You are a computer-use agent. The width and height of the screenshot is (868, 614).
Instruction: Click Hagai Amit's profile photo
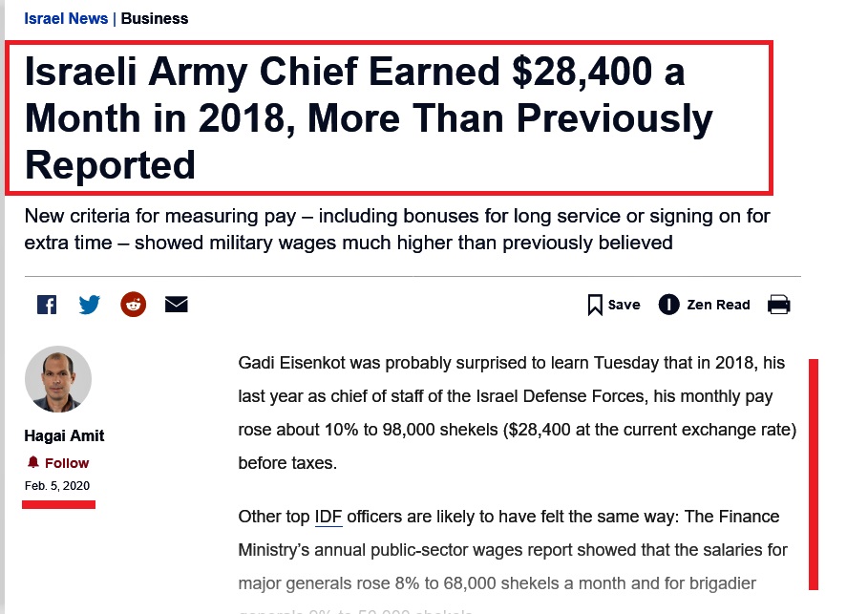click(58, 379)
